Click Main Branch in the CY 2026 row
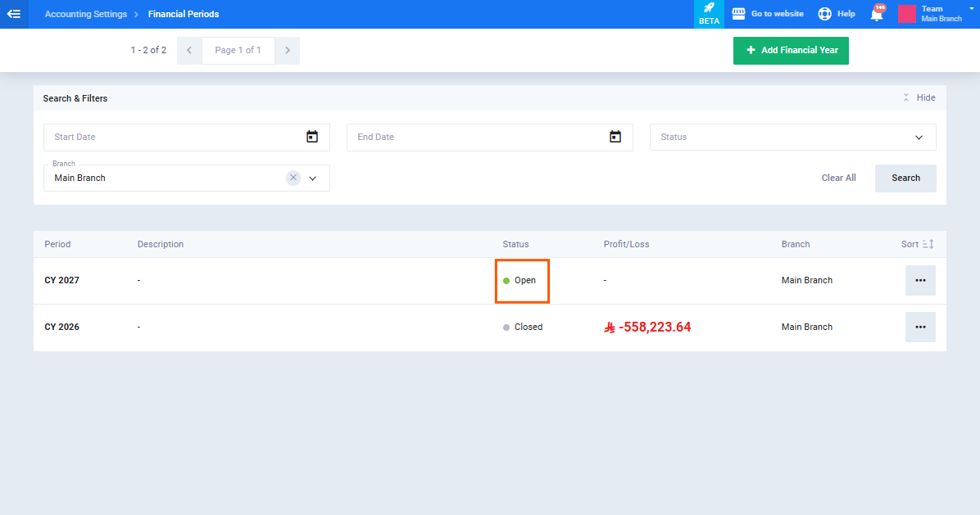Image resolution: width=980 pixels, height=515 pixels. tap(807, 328)
